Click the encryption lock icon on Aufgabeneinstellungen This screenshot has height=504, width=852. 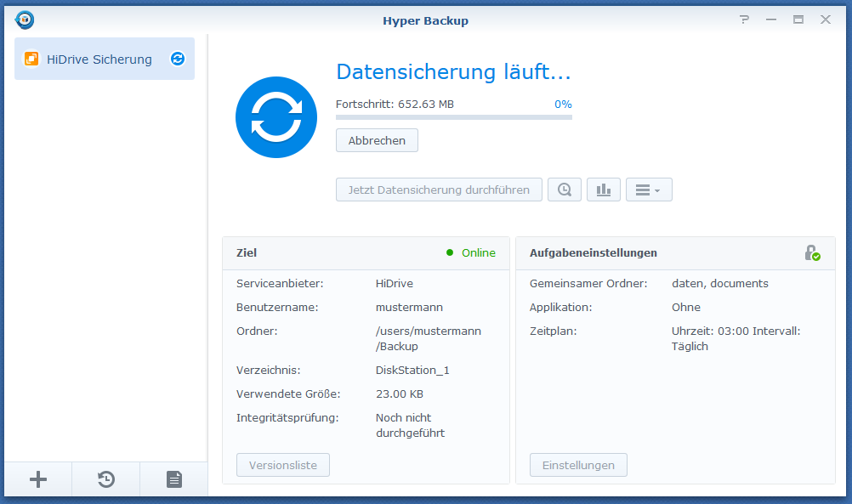click(812, 252)
